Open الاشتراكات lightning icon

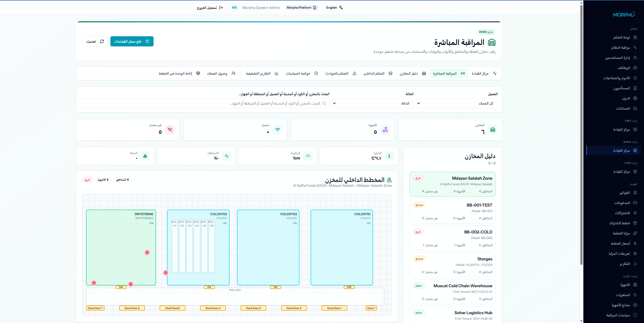pos(635,213)
